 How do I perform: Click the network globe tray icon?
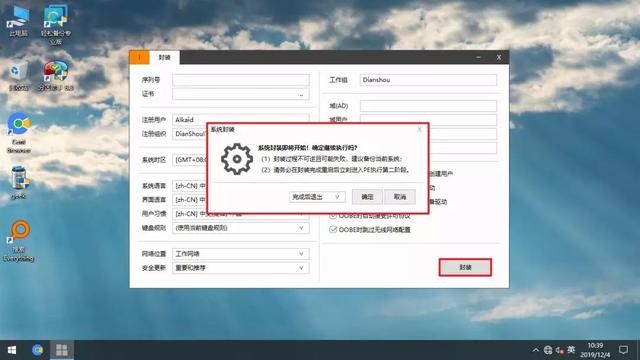coord(548,350)
